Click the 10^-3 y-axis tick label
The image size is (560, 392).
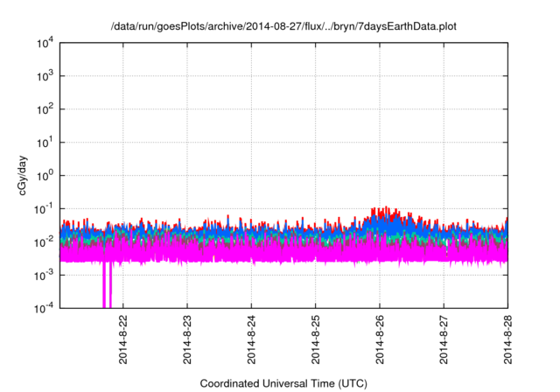tap(45, 276)
